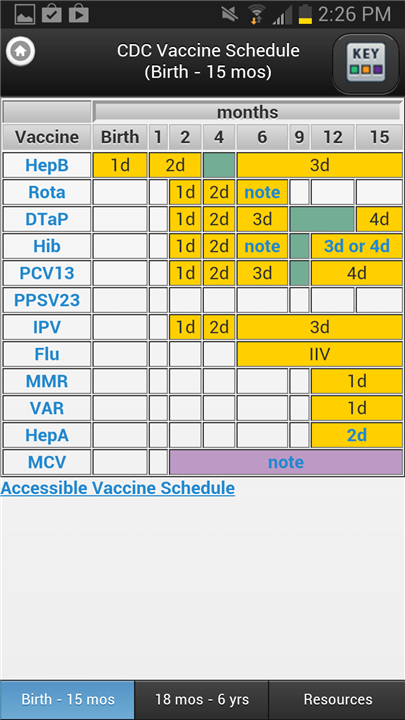Open the Rota 6-month note link
This screenshot has width=405, height=720.
click(262, 192)
